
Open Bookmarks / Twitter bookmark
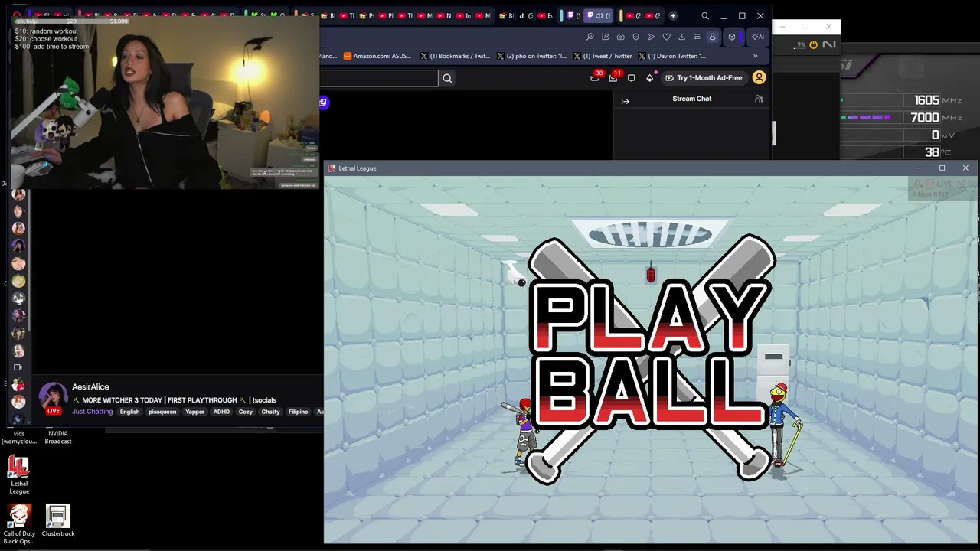tap(456, 56)
